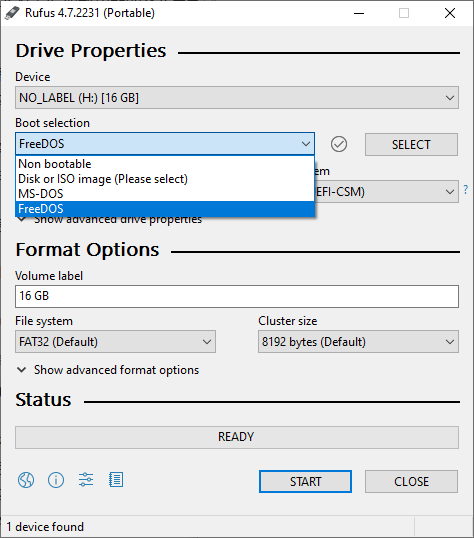
Task: Click the READY progress bar
Action: tap(237, 437)
